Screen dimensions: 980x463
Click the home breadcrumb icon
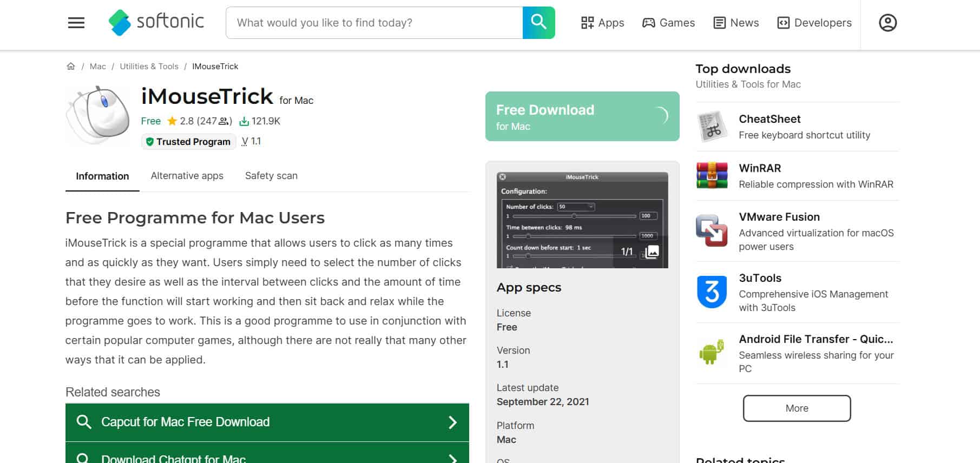pos(71,67)
